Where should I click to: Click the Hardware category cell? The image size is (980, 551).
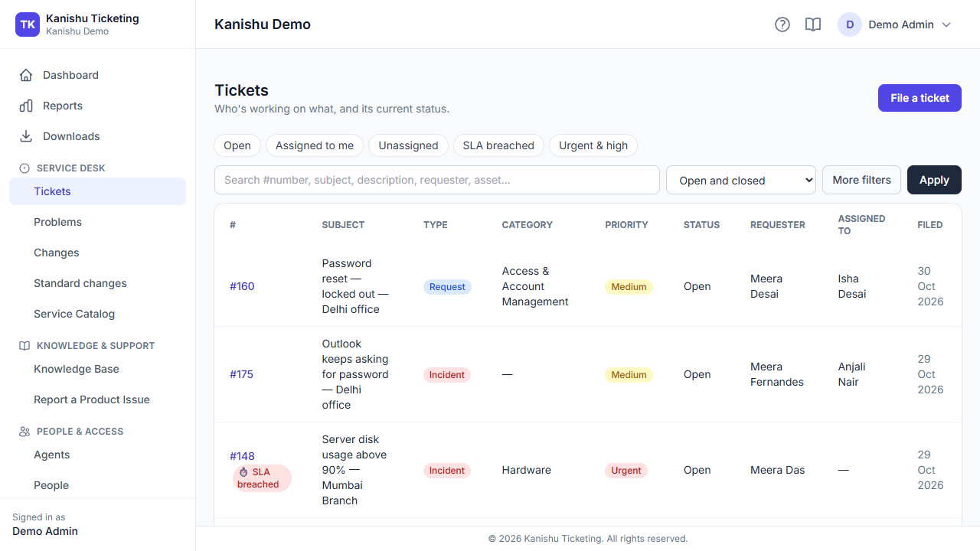tap(527, 470)
